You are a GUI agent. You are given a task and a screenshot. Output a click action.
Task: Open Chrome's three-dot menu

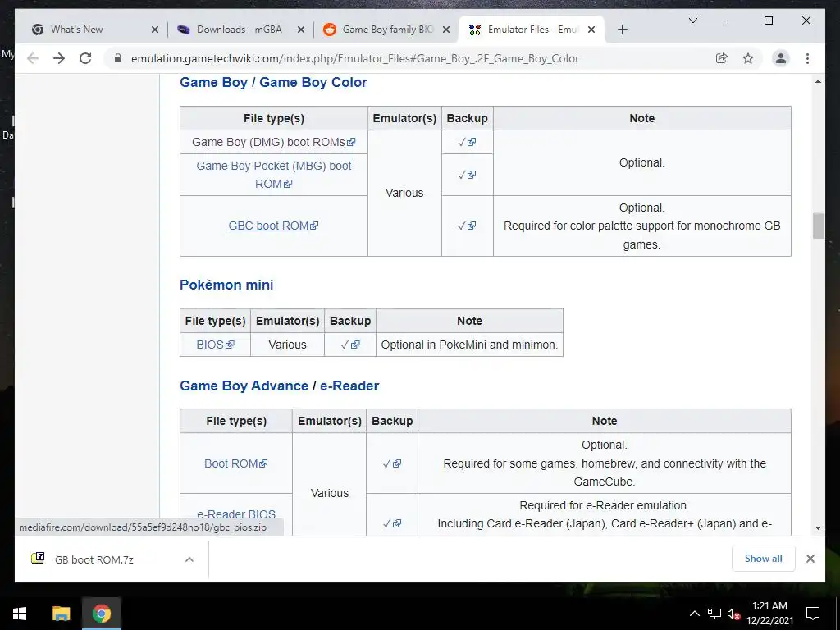click(x=807, y=58)
